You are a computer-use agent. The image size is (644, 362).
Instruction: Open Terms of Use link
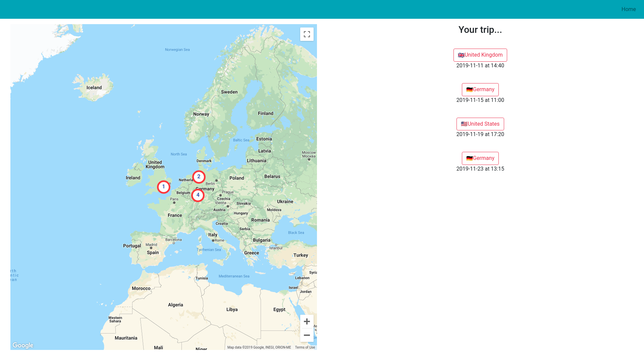pyautogui.click(x=305, y=348)
